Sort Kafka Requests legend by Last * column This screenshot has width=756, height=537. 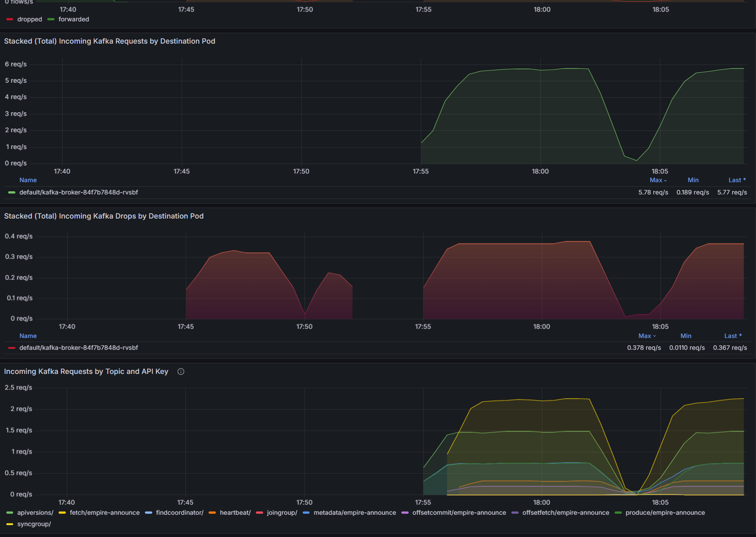pos(737,180)
